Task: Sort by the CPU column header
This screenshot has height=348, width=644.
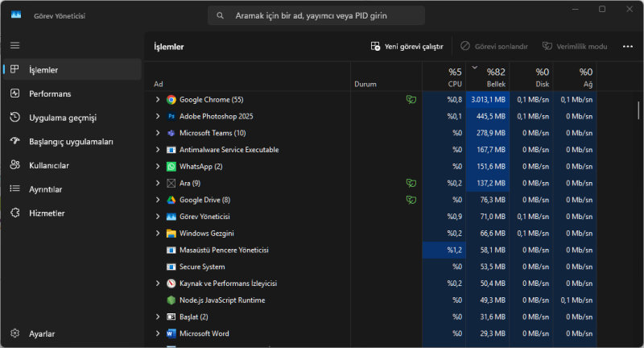Action: point(444,77)
